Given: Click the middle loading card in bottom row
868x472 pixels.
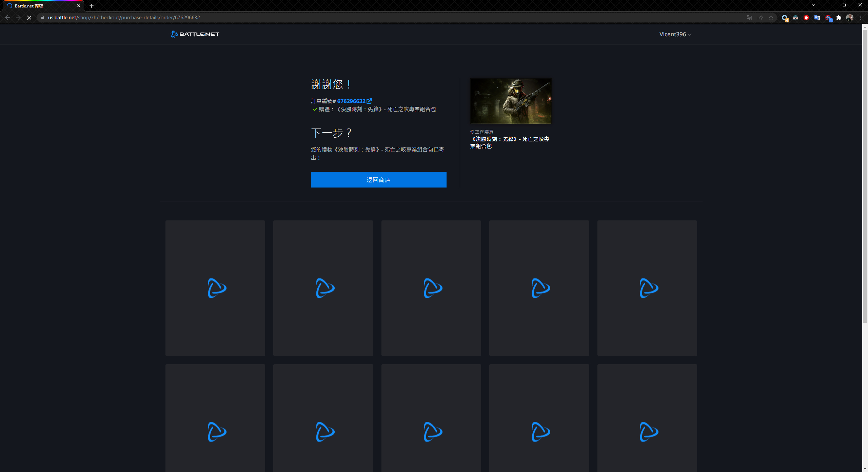Looking at the screenshot, I should tap(431, 418).
